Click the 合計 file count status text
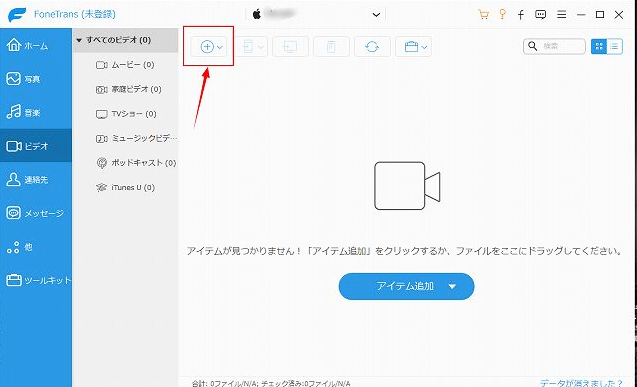 coord(271,383)
